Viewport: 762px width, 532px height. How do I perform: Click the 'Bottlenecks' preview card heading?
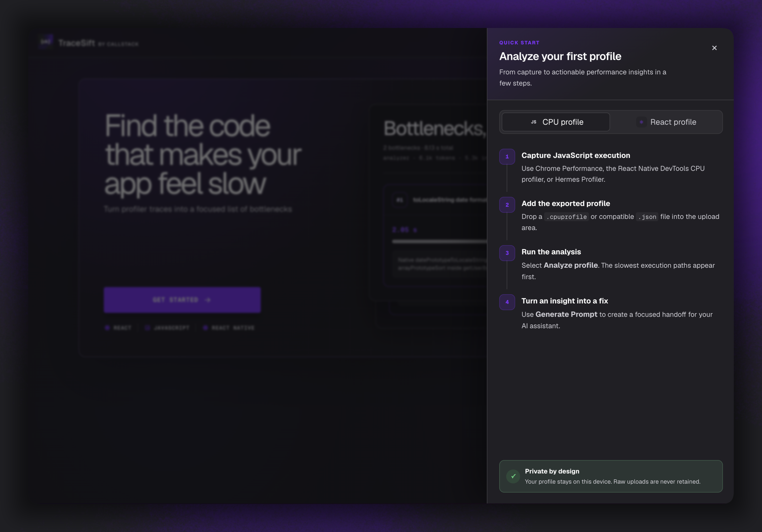point(435,129)
